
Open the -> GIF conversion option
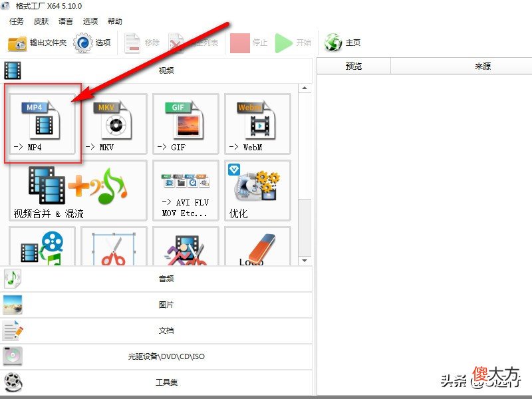tap(186, 124)
